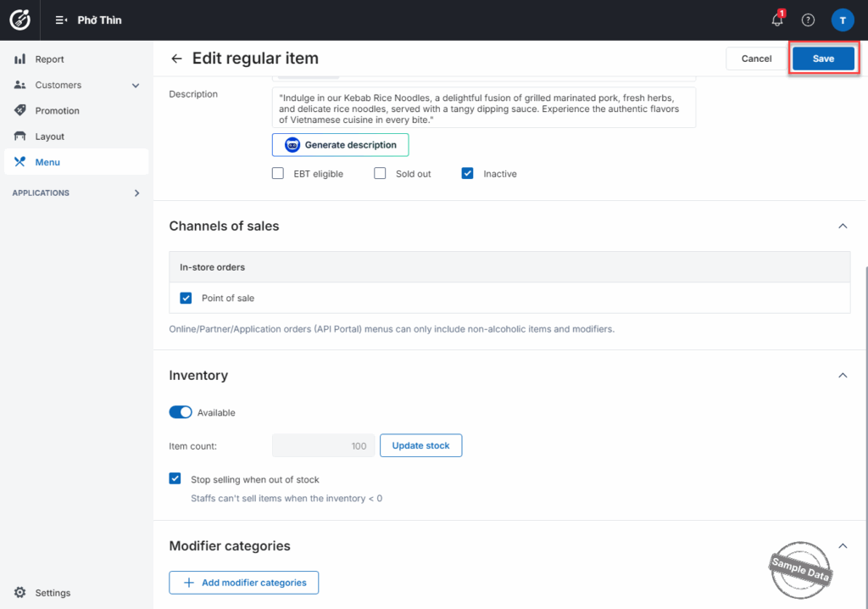The image size is (868, 609).
Task: Click the Save button
Action: click(x=822, y=59)
